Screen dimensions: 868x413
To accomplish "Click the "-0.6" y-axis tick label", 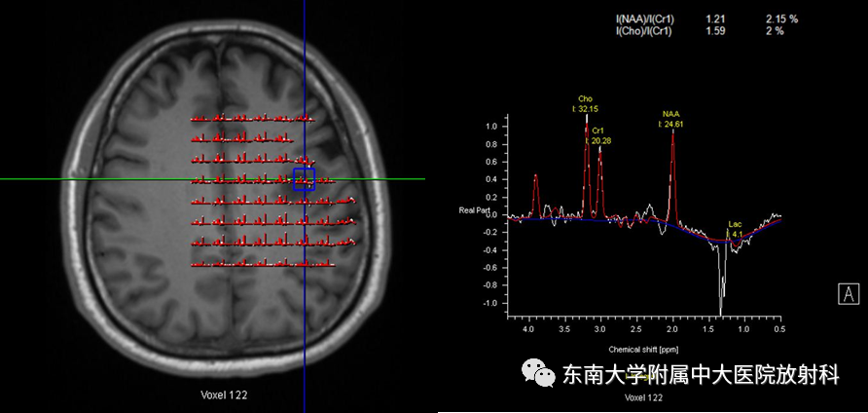I will [x=491, y=268].
